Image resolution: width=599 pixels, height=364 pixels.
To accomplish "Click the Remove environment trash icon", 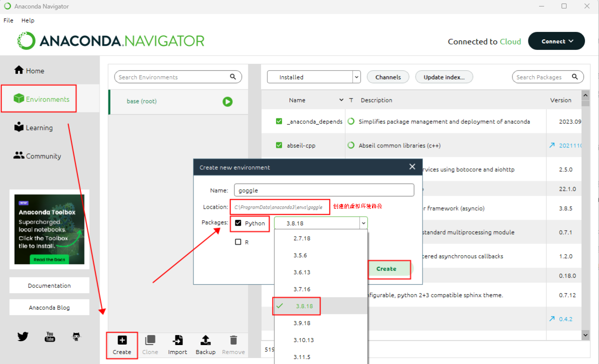I will click(233, 340).
